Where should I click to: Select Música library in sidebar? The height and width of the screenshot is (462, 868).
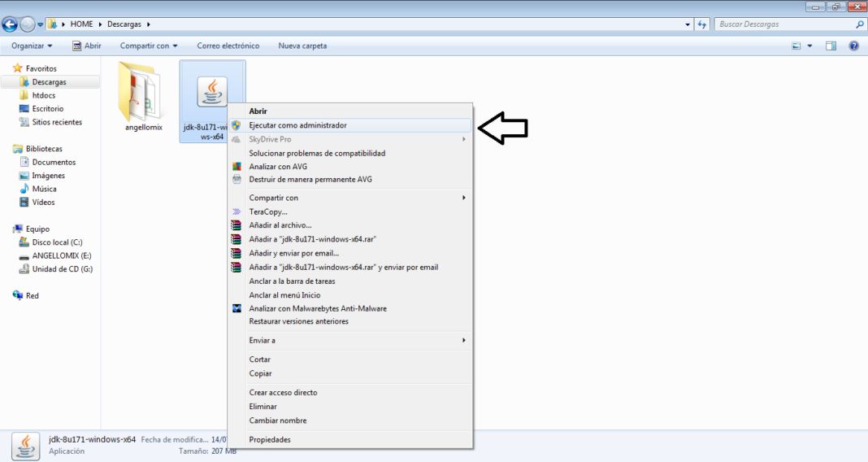pos(44,189)
